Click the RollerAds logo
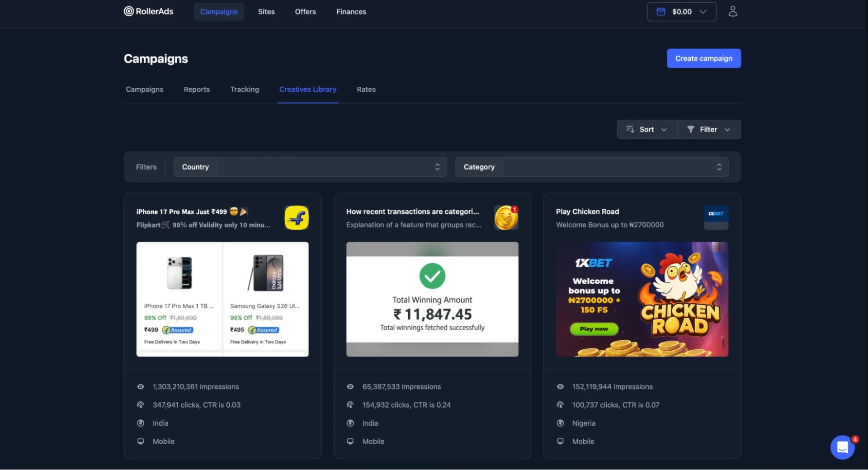This screenshot has width=868, height=470. pos(148,11)
